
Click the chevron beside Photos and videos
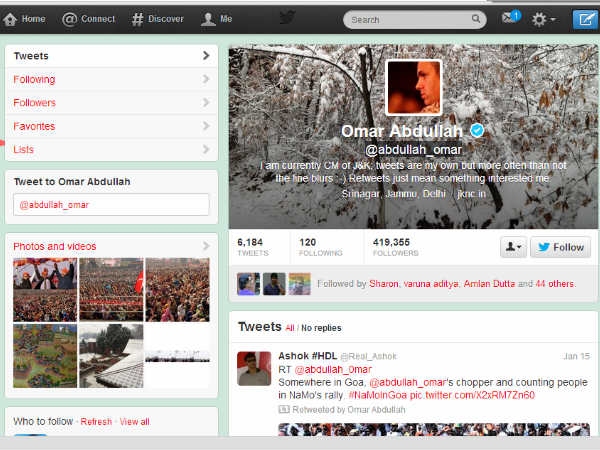click(206, 246)
